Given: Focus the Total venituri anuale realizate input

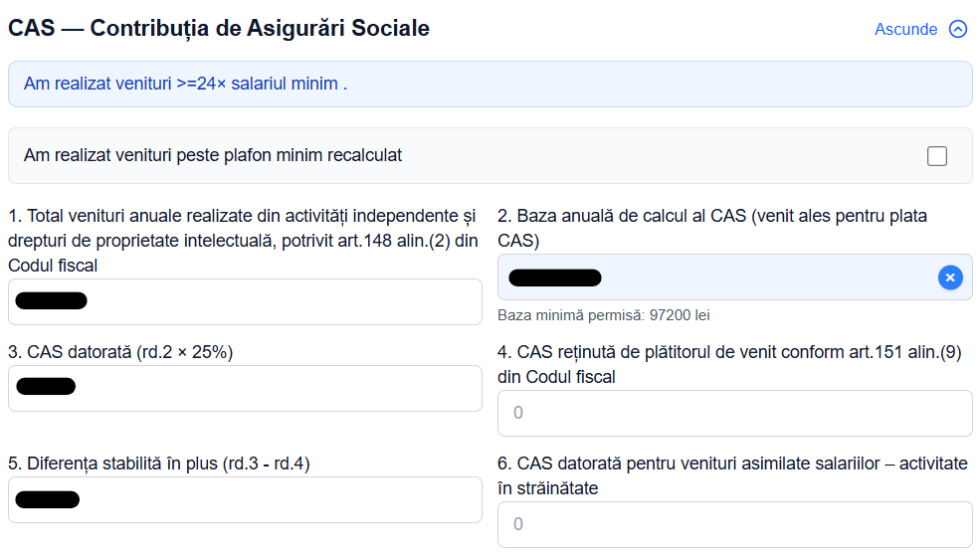Looking at the screenshot, I should coord(245,301).
